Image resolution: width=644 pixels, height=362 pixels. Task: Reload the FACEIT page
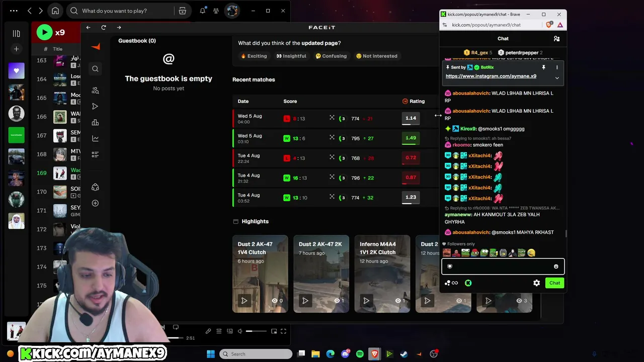tap(104, 27)
